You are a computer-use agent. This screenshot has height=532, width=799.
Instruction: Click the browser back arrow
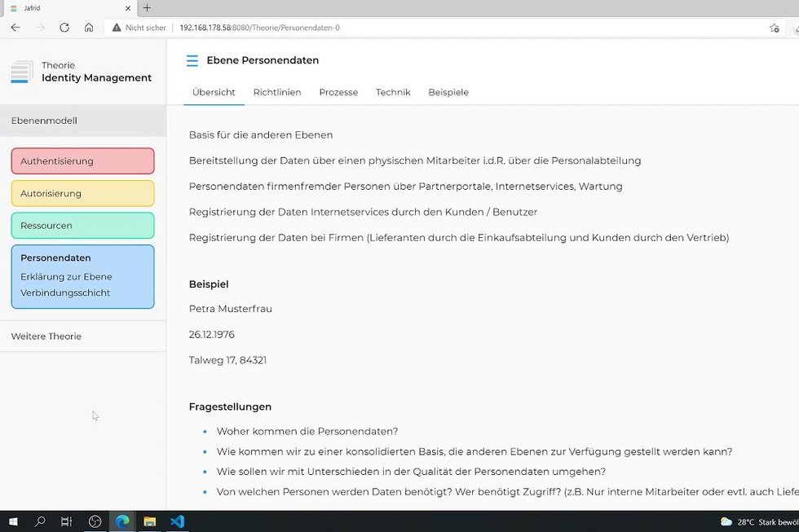tap(15, 28)
